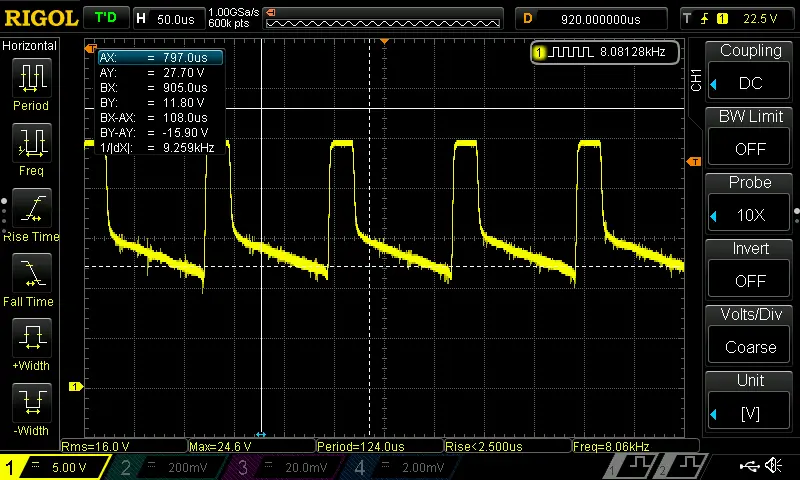
Task: Toggle the sound speaker icon
Action: pos(774,465)
